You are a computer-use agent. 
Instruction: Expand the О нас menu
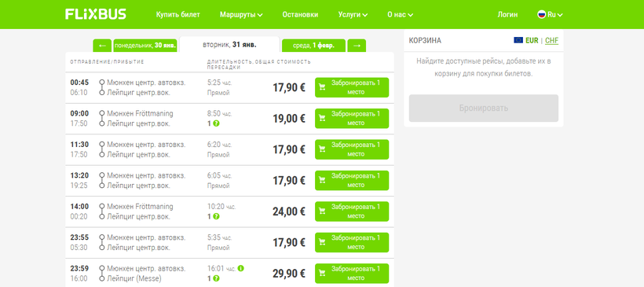(400, 14)
